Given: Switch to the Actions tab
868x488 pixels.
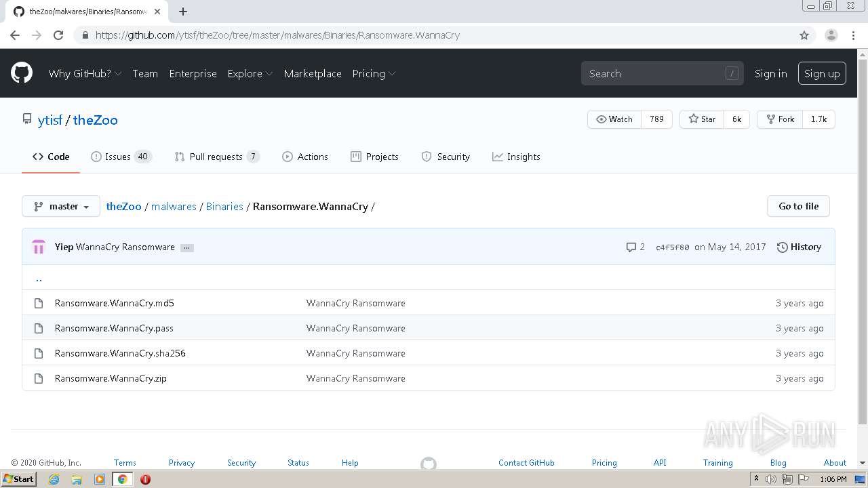Looking at the screenshot, I should (305, 157).
